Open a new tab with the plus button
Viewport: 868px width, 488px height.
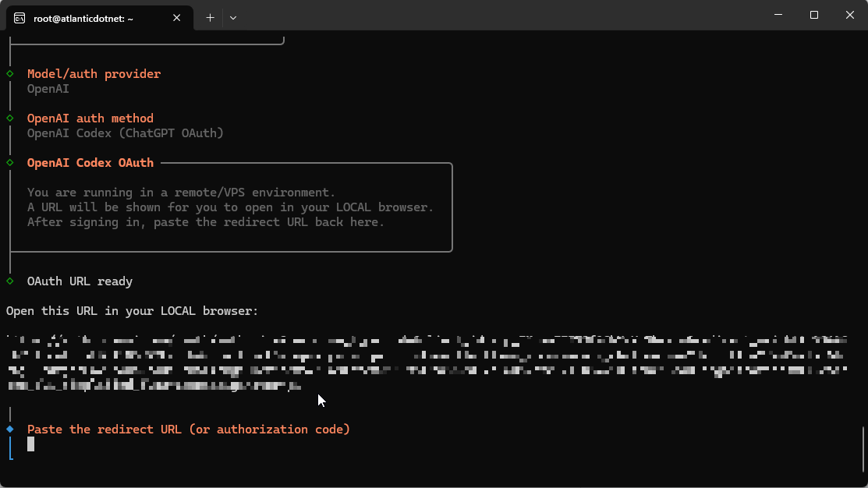(x=210, y=18)
